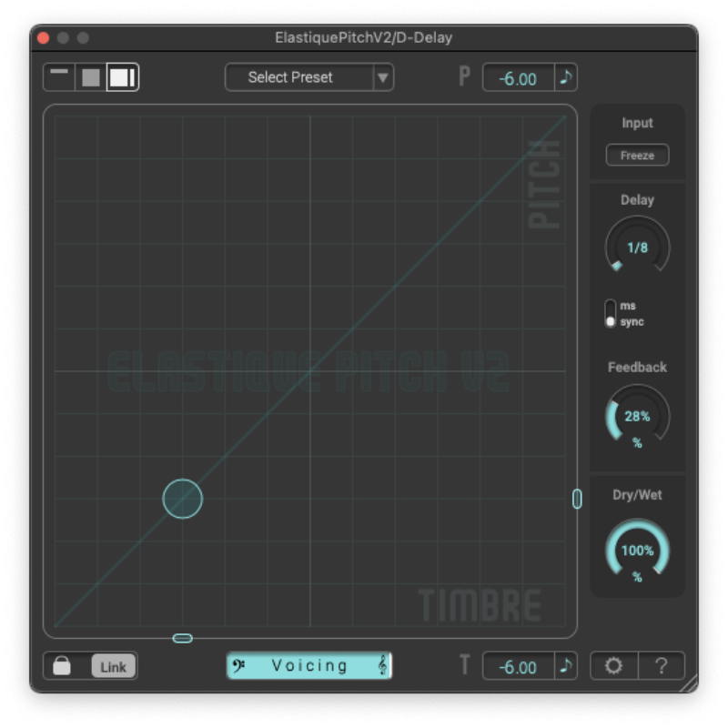Screen dimensions: 728x728
Task: Toggle the Freeze input button
Action: 637,156
